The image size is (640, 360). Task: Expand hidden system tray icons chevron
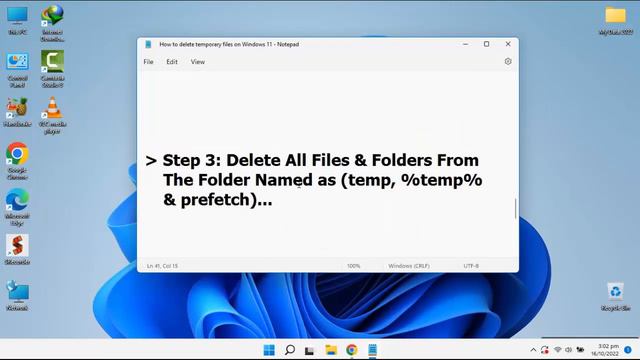pos(533,350)
